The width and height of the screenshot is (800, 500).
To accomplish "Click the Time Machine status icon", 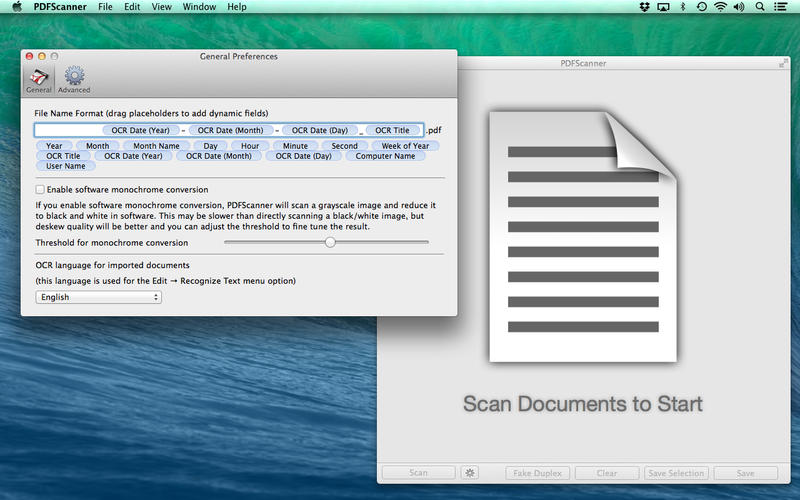I will [701, 7].
